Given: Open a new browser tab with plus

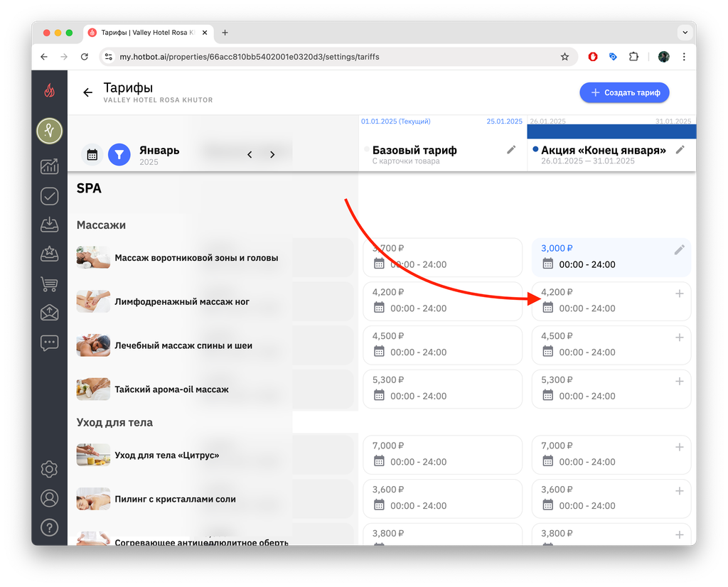Looking at the screenshot, I should pos(225,33).
